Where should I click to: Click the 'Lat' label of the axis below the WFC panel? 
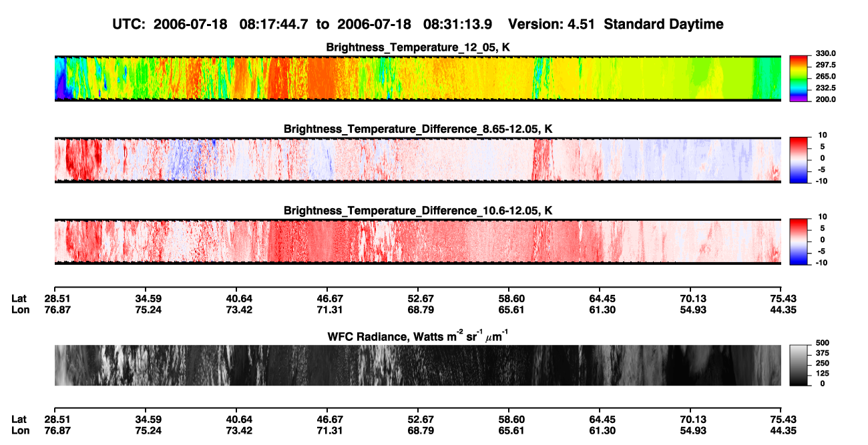click(19, 419)
